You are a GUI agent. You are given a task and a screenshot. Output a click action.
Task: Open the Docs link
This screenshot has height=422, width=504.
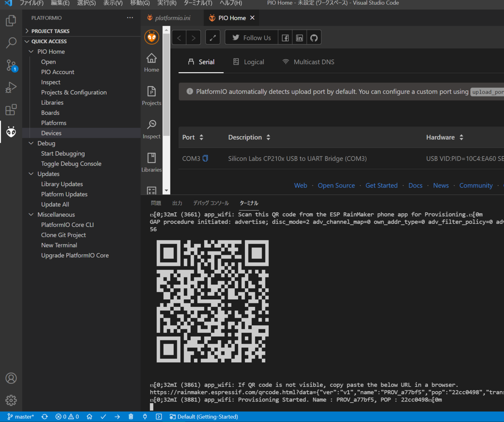(x=415, y=185)
